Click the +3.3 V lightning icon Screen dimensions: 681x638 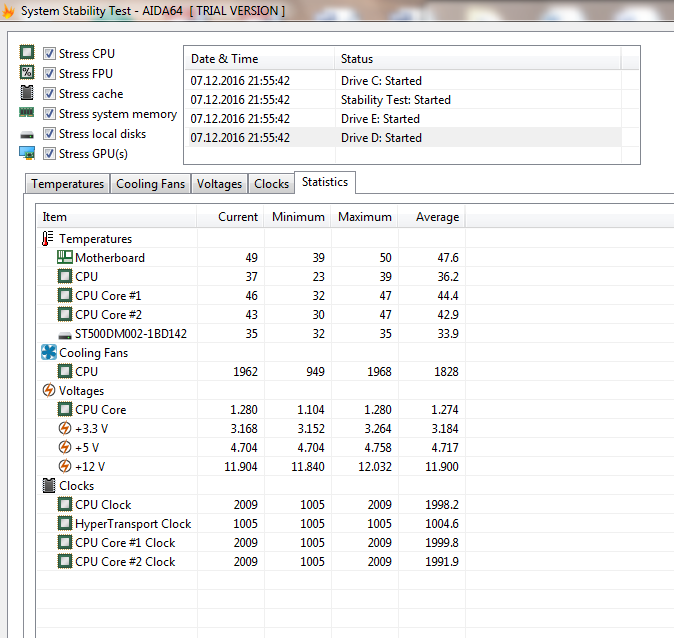click(65, 428)
